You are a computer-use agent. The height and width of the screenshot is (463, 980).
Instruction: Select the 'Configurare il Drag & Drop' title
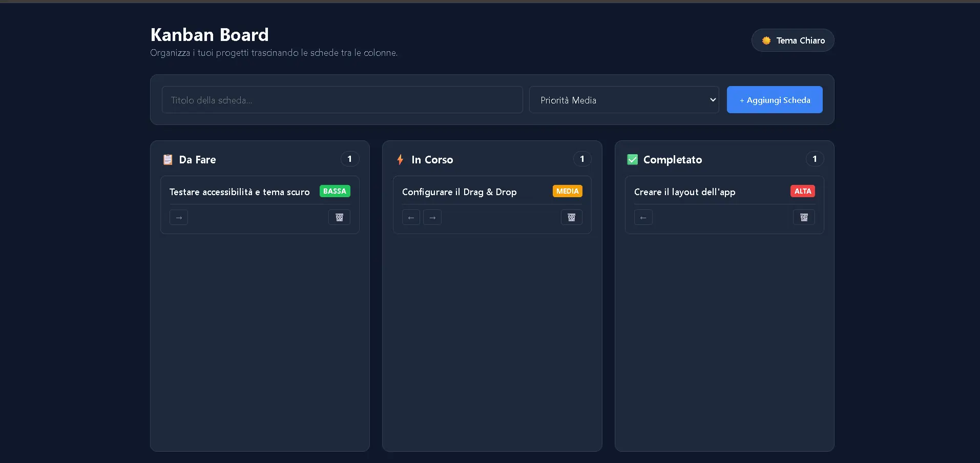460,192
